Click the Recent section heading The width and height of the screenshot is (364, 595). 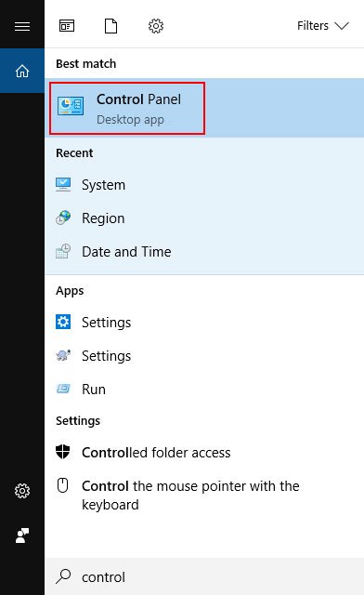point(74,152)
